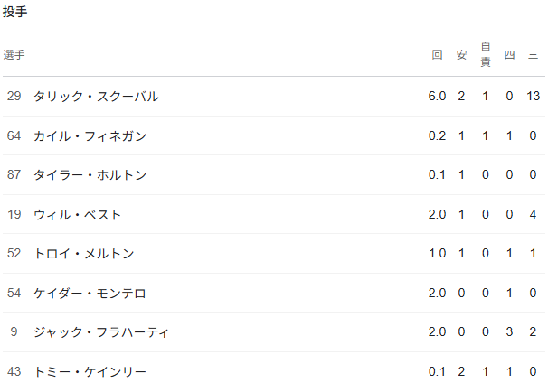Click jersey number 29 in first row

[13, 97]
